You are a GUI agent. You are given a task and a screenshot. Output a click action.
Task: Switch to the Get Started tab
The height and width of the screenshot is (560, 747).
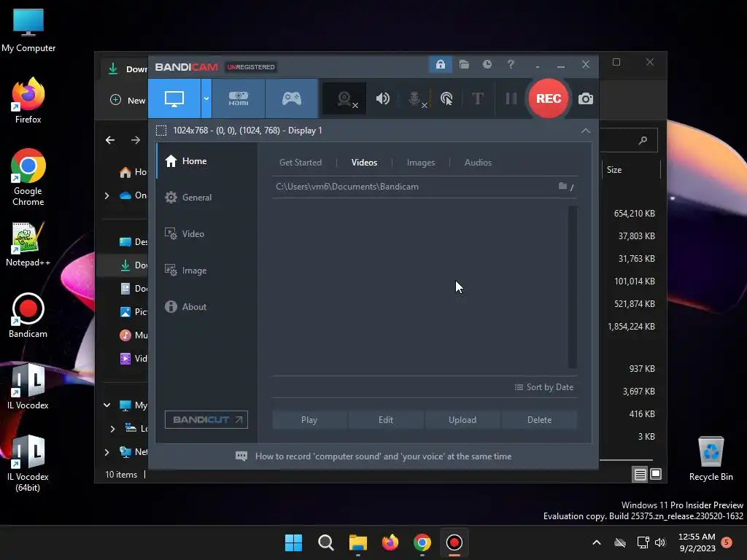[300, 163]
